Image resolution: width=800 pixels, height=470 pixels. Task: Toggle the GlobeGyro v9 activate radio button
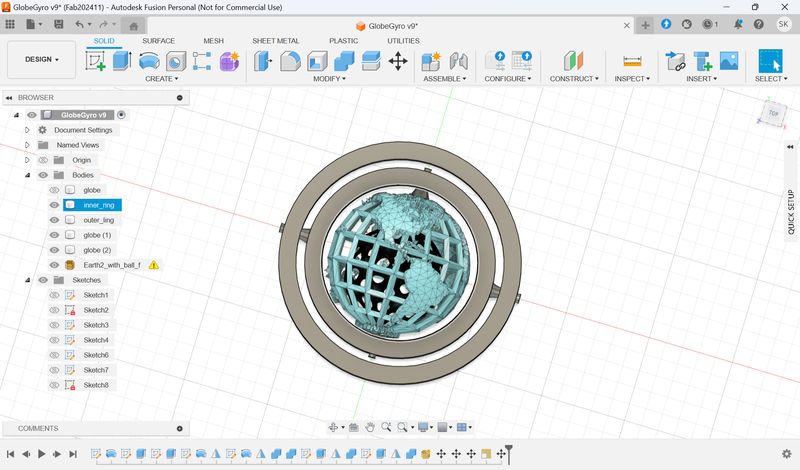pos(121,115)
